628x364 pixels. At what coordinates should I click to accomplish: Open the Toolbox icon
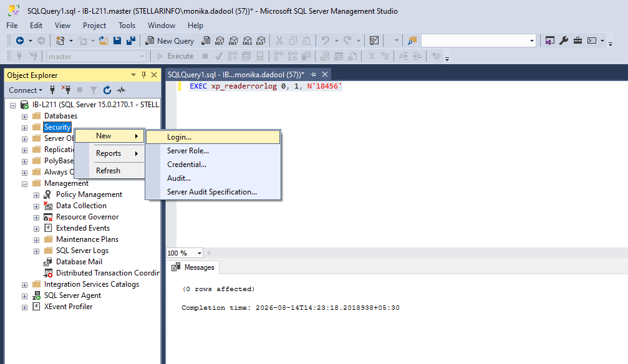click(577, 41)
